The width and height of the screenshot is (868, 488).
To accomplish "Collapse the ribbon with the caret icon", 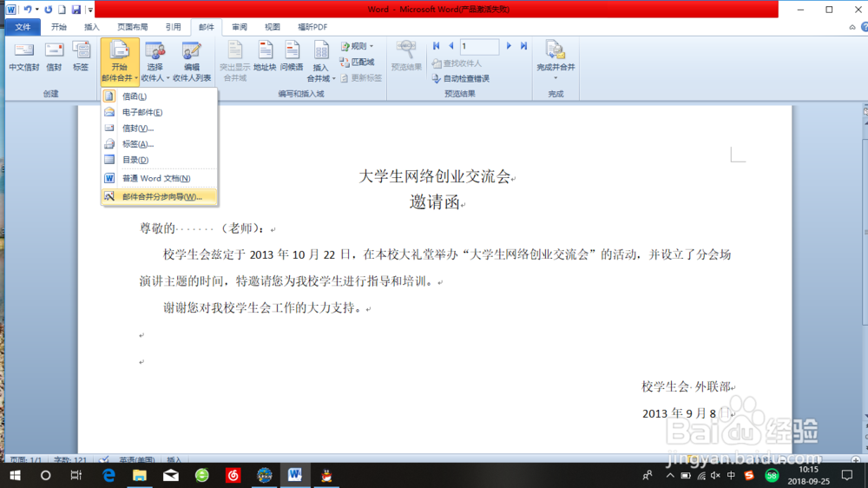I will pyautogui.click(x=852, y=27).
